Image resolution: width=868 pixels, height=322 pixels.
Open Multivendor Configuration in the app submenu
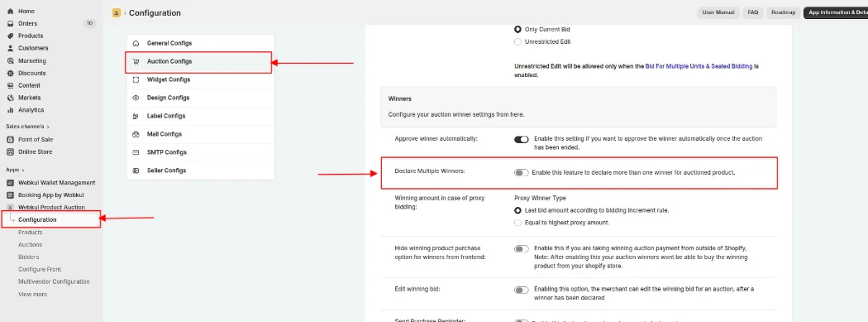(54, 281)
